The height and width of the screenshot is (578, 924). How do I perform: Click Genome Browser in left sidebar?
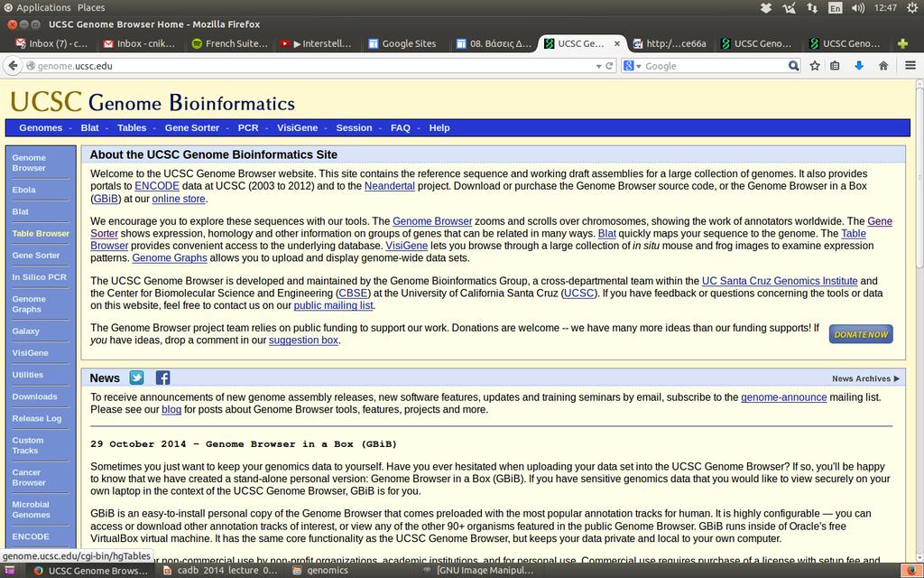click(29, 163)
